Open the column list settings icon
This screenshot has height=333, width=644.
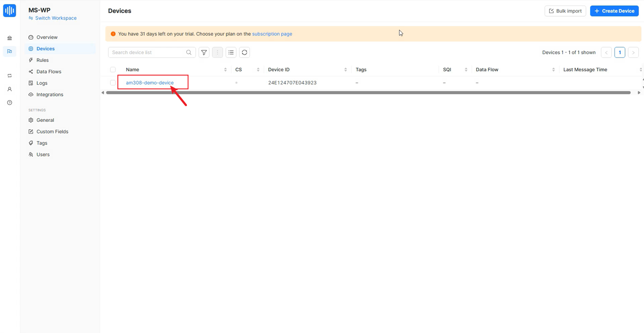tap(231, 52)
